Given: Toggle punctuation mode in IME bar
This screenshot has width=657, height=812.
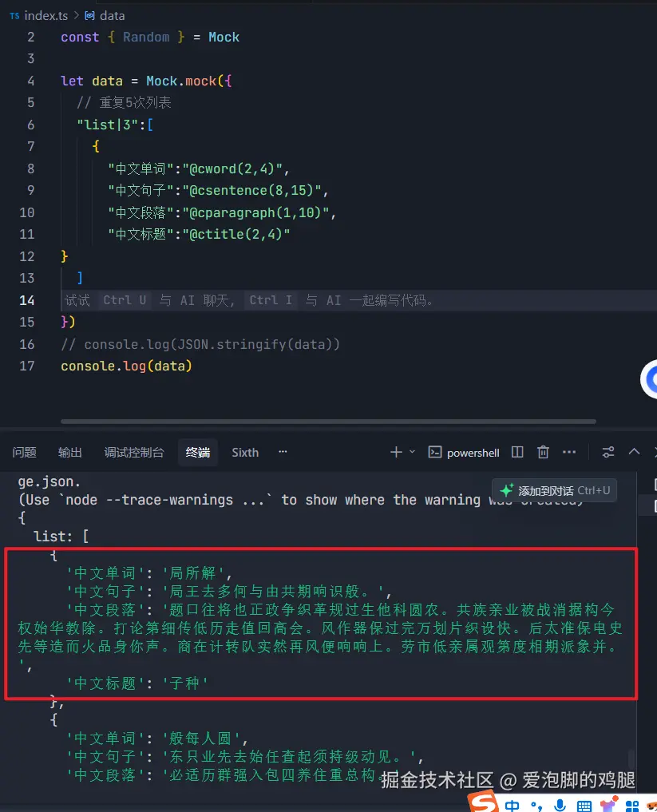Looking at the screenshot, I should point(536,806).
